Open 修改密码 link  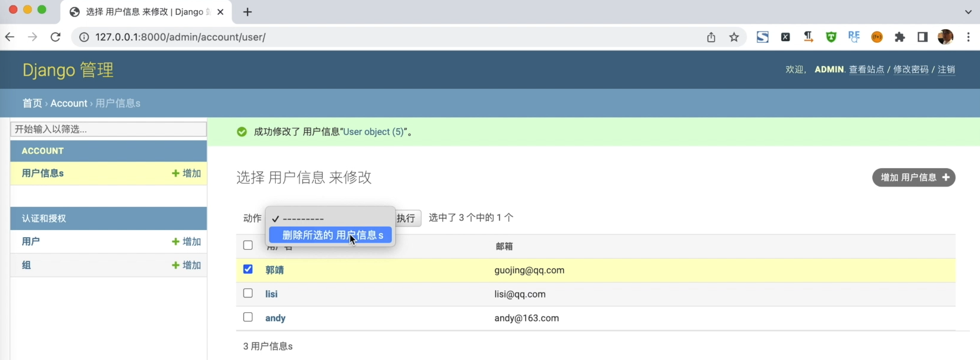(911, 69)
